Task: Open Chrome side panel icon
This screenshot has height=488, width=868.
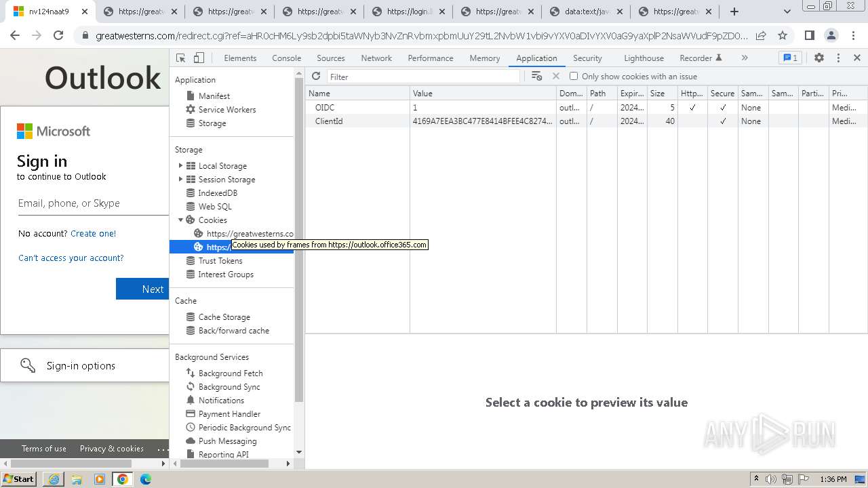Action: click(810, 36)
